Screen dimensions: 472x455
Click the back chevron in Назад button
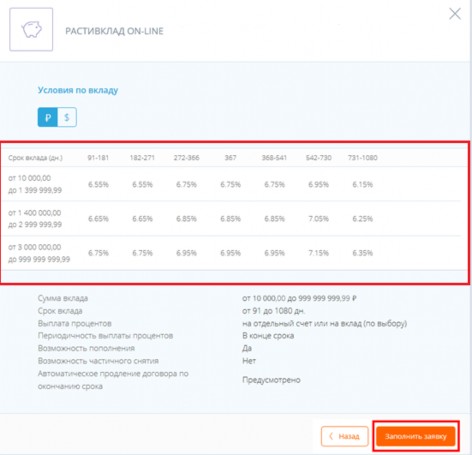click(x=331, y=436)
